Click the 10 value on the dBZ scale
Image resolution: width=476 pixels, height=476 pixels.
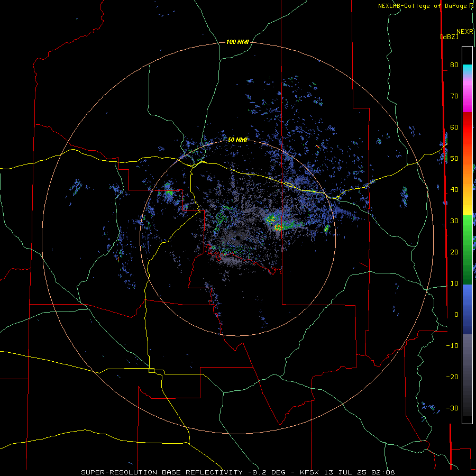(454, 283)
